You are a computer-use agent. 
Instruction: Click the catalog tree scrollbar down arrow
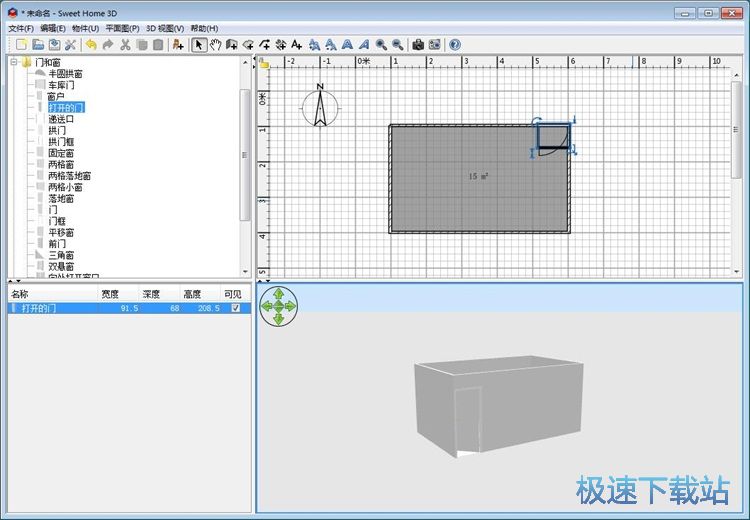245,272
